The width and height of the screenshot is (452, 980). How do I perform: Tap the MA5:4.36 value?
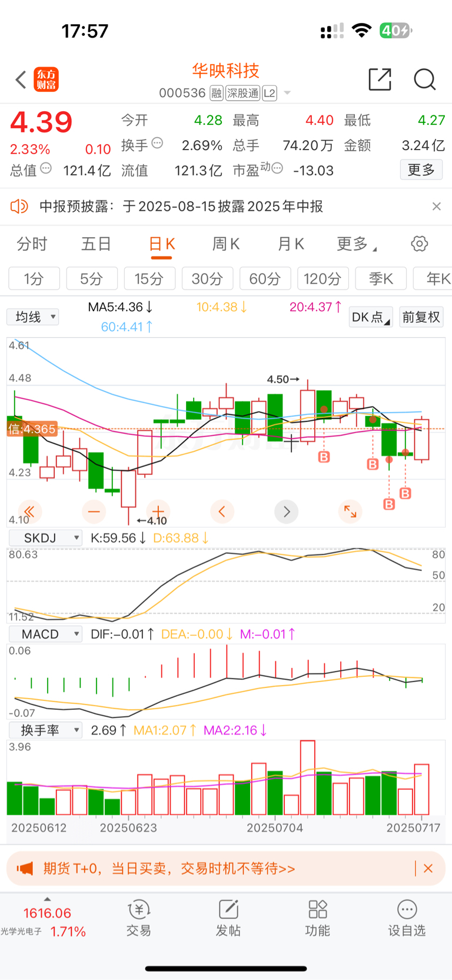point(121,307)
